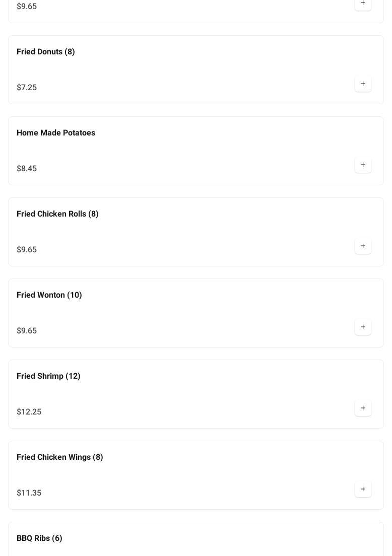The image size is (392, 556).
Task: Add Fried Donuts (8) to cart
Action: (363, 84)
